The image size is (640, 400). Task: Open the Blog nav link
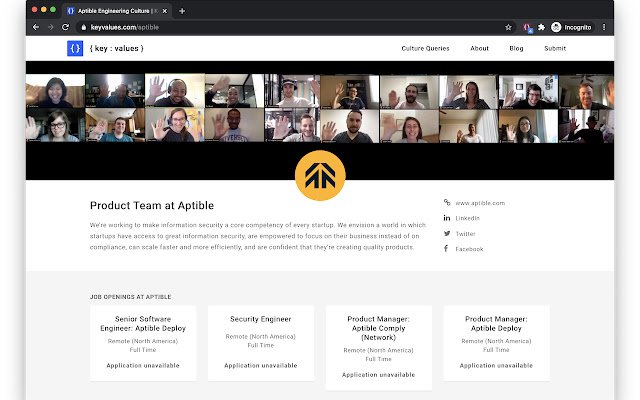[x=516, y=48]
